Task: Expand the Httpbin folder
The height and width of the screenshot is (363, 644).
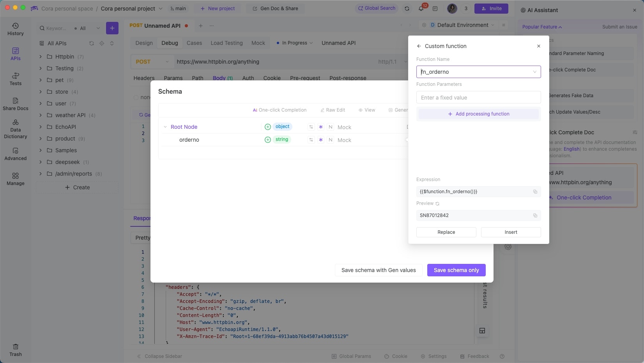Action: click(41, 57)
